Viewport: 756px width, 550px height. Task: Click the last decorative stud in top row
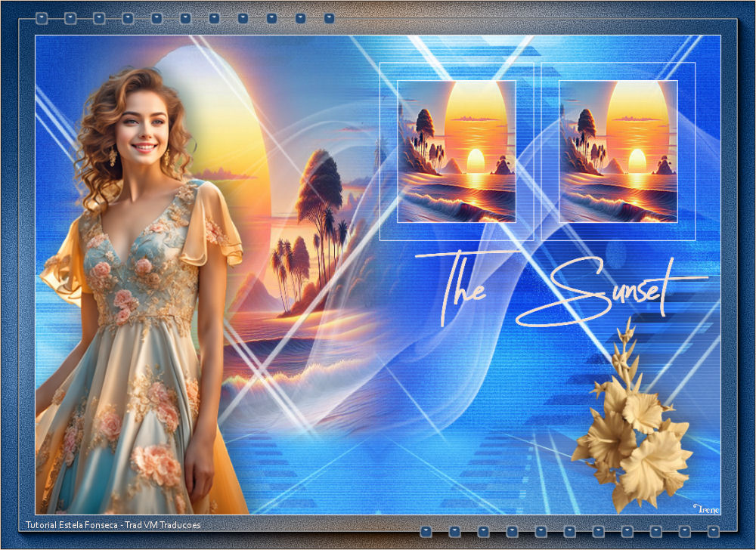[329, 17]
